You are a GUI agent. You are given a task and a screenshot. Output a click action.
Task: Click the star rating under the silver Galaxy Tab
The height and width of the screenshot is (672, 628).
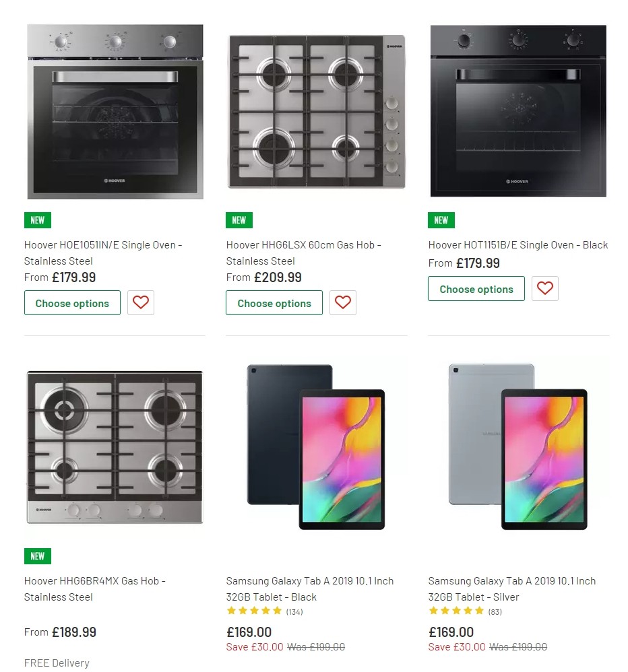456,611
